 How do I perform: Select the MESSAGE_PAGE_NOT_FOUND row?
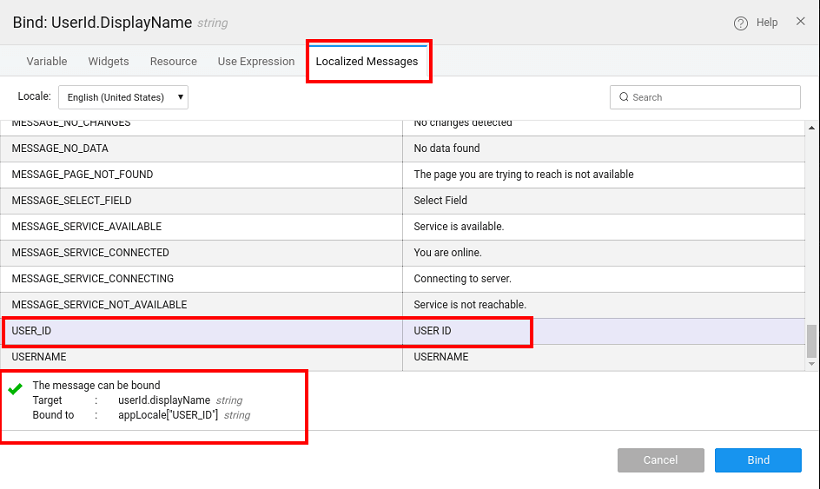point(200,174)
